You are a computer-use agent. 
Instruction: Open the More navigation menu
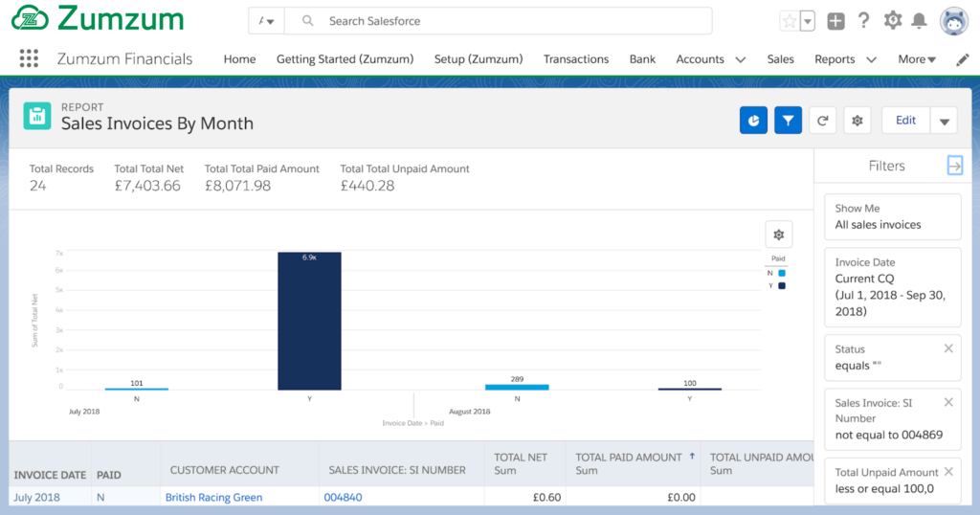(x=917, y=58)
